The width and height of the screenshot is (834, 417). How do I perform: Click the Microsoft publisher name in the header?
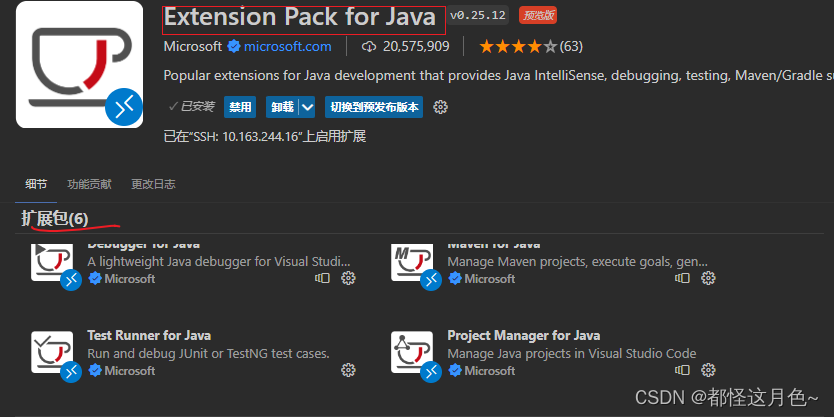193,47
